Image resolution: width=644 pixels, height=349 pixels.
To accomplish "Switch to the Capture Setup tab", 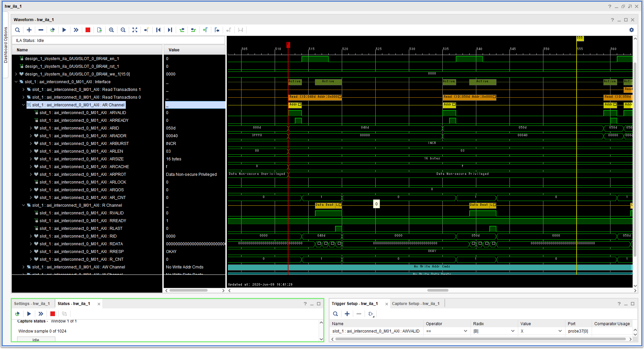I will point(416,304).
